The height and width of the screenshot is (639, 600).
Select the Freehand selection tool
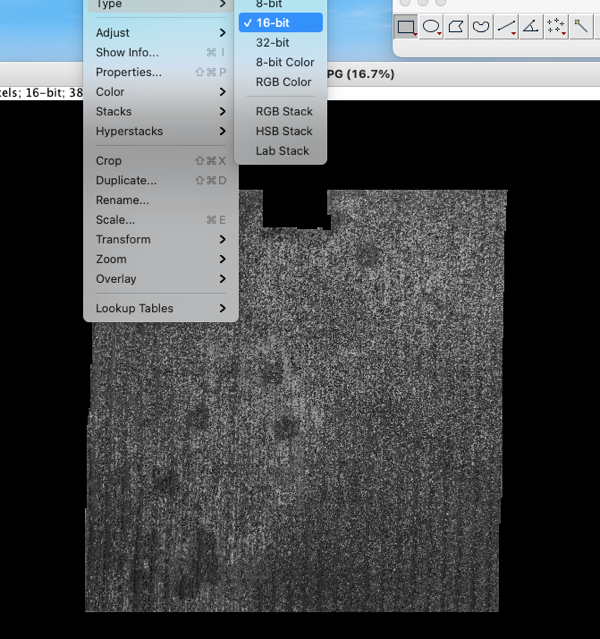481,27
